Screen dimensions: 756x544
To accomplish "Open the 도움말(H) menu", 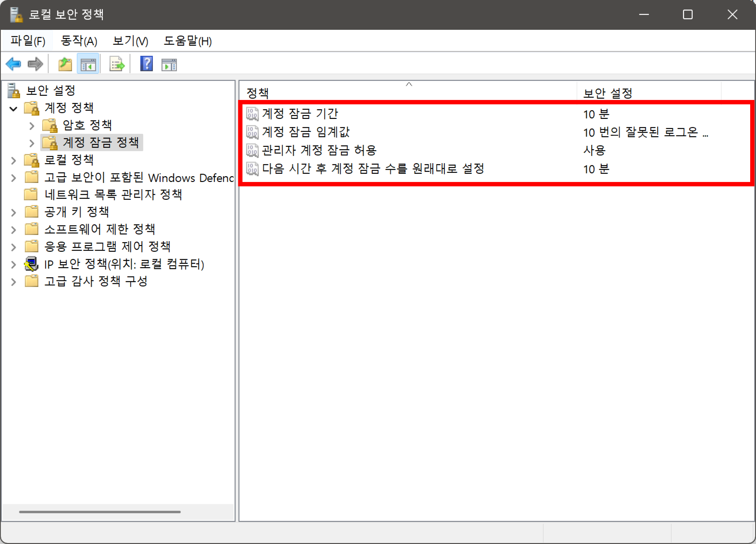I will point(188,41).
